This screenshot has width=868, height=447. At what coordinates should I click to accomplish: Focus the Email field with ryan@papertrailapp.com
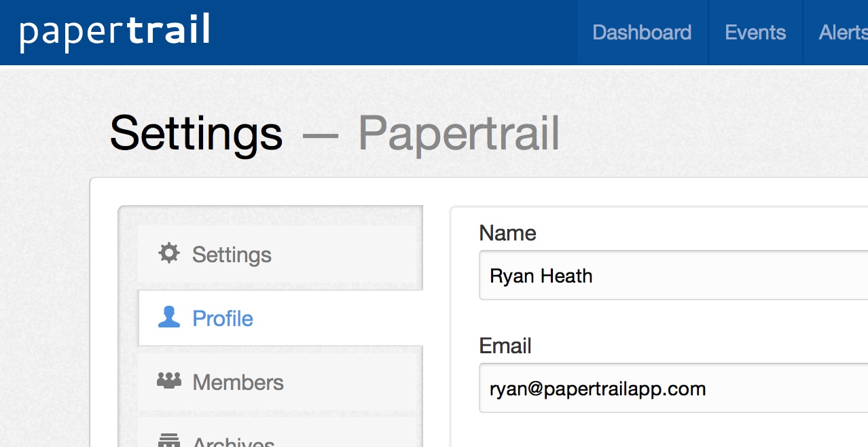coord(674,388)
